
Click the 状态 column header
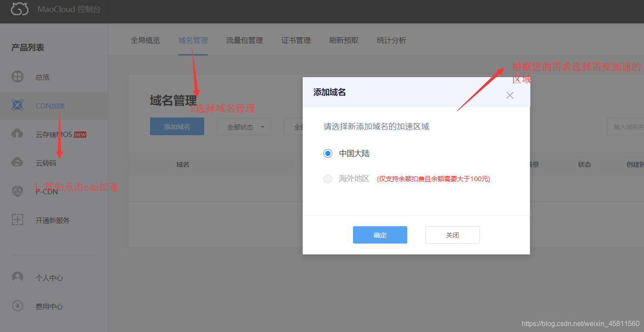coord(585,165)
